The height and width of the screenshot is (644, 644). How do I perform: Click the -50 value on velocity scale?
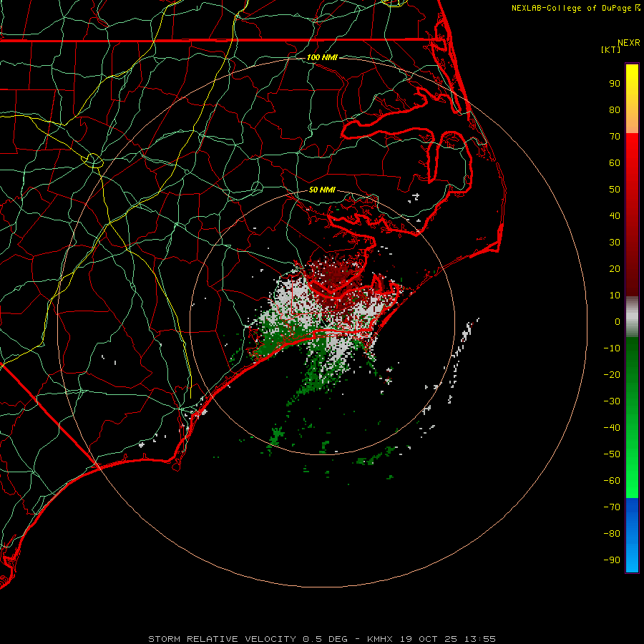click(x=612, y=454)
